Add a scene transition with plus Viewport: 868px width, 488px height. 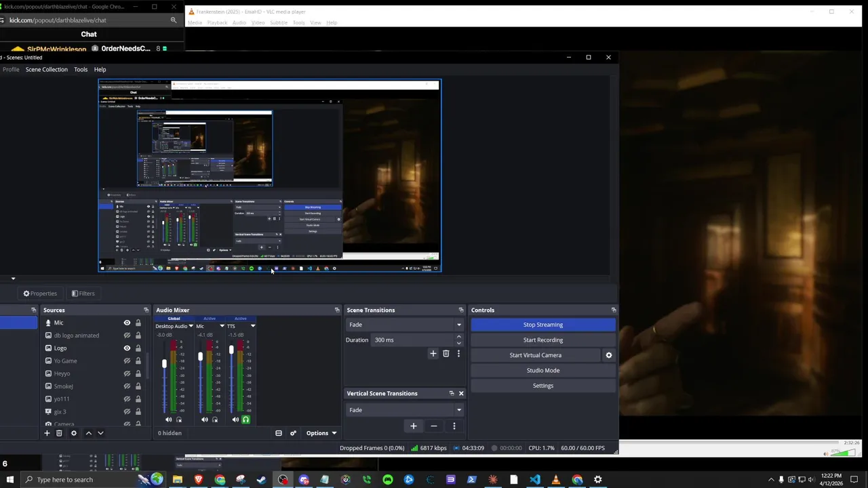point(433,354)
